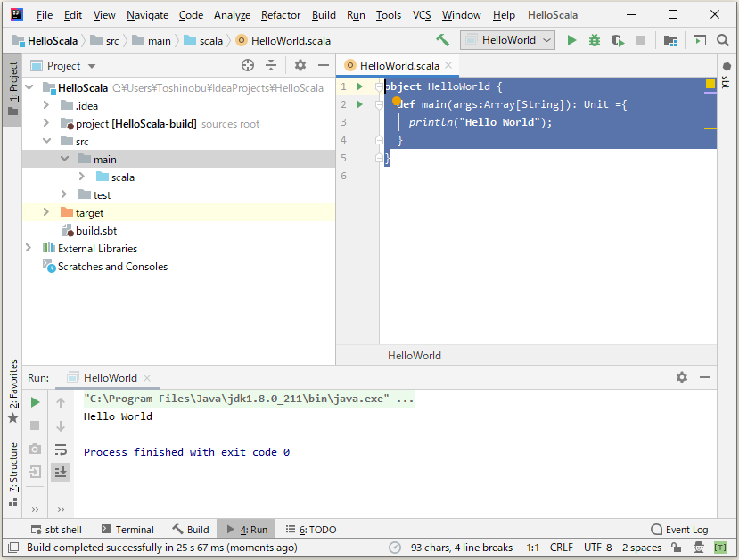Expand the project [HelloScala-build] folder
Image resolution: width=739 pixels, height=560 pixels.
pyautogui.click(x=46, y=123)
